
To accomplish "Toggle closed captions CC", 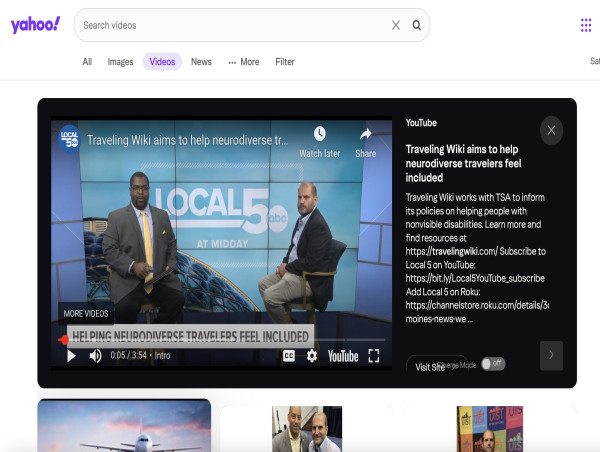I will click(289, 356).
